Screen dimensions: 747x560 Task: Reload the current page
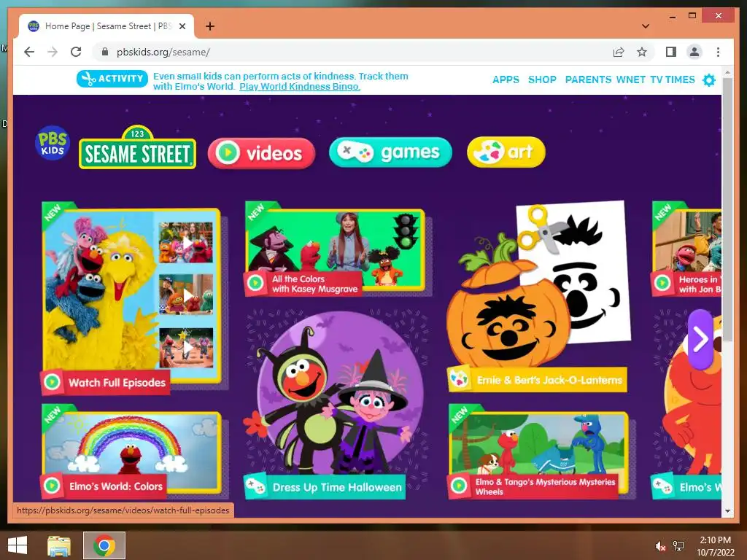coord(76,52)
